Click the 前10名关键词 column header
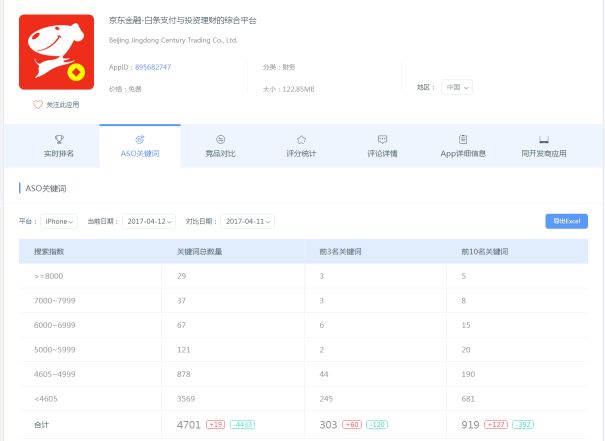Viewport: 605px width, 441px height. 485,252
